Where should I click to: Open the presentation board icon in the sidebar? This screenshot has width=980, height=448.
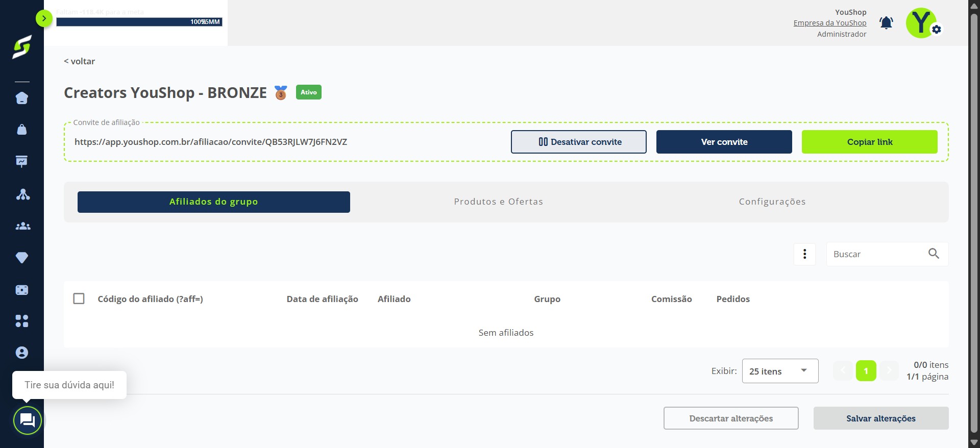(x=22, y=162)
